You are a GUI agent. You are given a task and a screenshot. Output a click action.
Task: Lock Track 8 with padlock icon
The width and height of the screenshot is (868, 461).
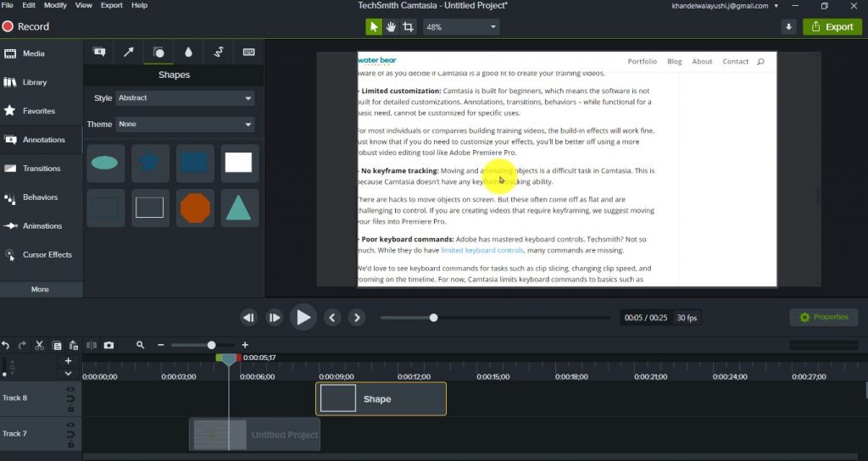pyautogui.click(x=70, y=409)
